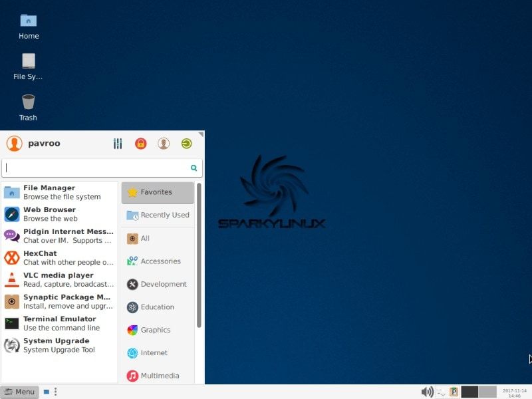Viewport: 532px width, 399px height.
Task: Open Pidgin Internet Messenger
Action: tap(59, 236)
